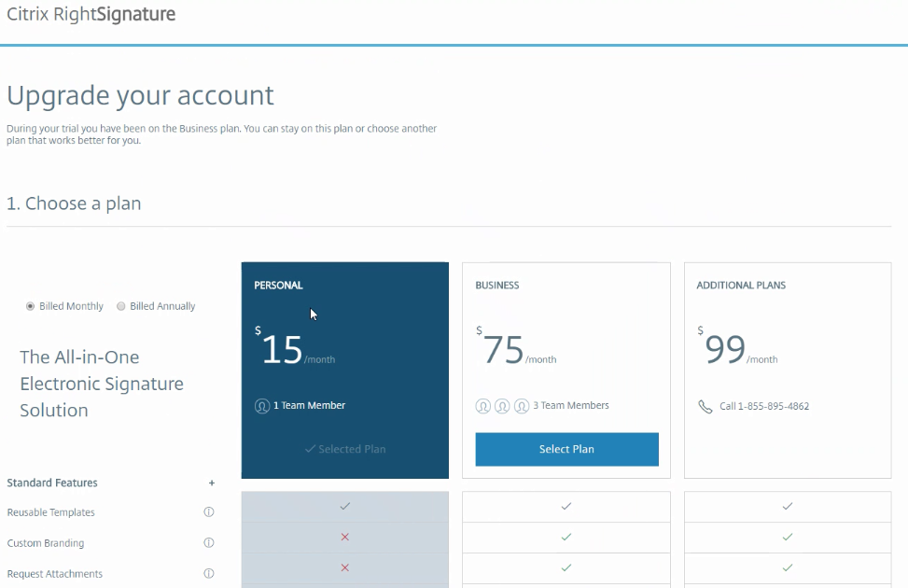The height and width of the screenshot is (588, 908).
Task: Click Additional Plans checkmark for Reusable Templates
Action: click(788, 506)
